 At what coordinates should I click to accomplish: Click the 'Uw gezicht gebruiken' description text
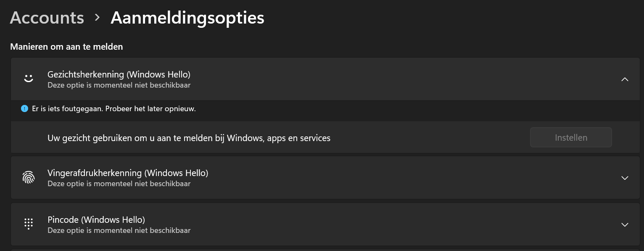[x=189, y=138]
